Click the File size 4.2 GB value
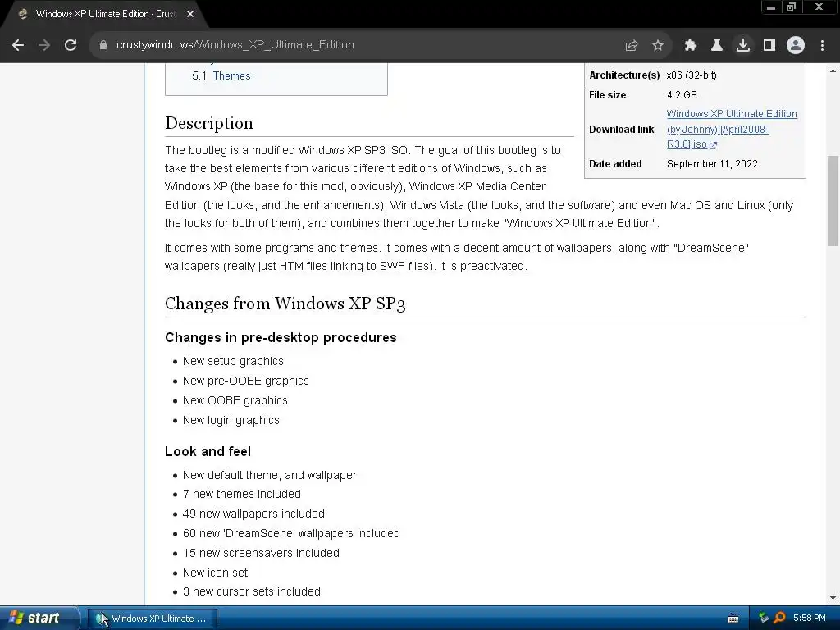 [x=682, y=95]
